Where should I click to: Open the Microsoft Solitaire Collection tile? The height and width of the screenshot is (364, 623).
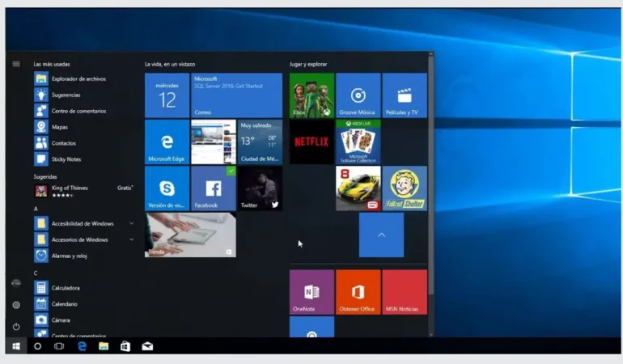pyautogui.click(x=358, y=142)
